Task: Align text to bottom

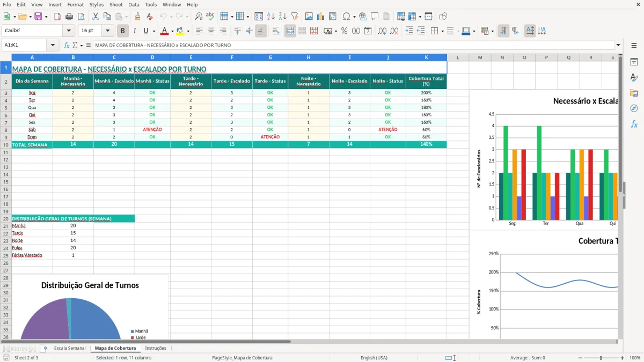Action: (x=261, y=31)
